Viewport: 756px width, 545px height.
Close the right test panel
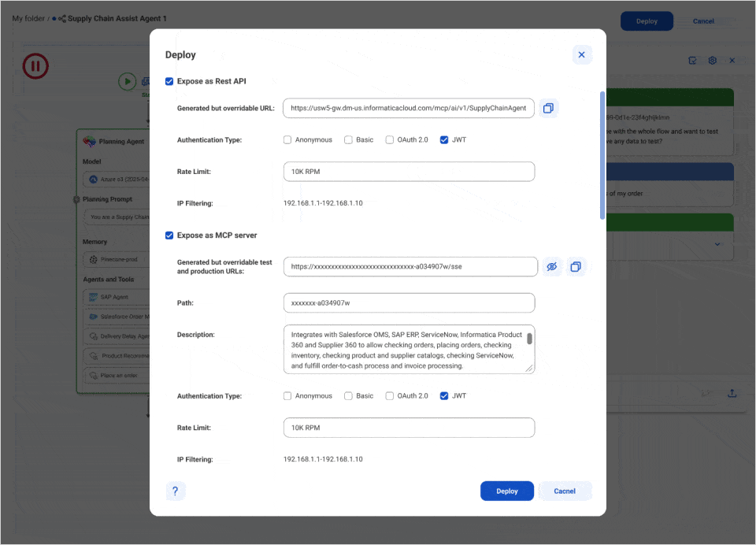[732, 61]
